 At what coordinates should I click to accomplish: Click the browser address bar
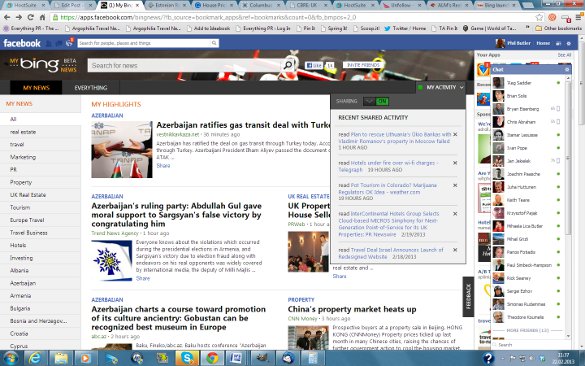pos(293,17)
